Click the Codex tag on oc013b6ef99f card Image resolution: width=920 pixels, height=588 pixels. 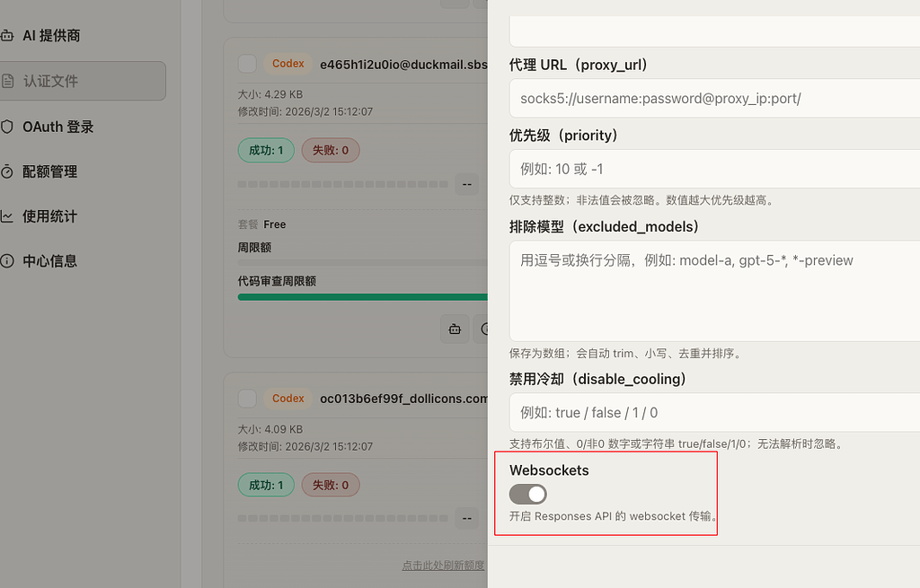coord(288,399)
